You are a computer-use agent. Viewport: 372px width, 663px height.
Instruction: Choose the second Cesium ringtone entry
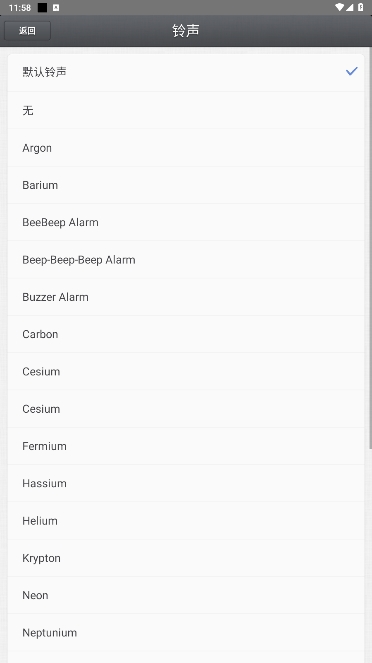point(186,409)
